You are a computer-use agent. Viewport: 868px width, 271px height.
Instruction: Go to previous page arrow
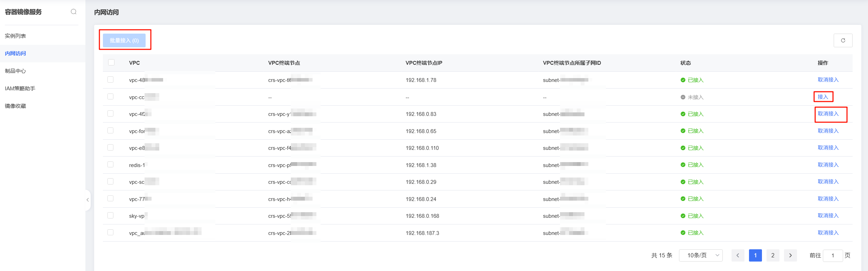(x=737, y=256)
